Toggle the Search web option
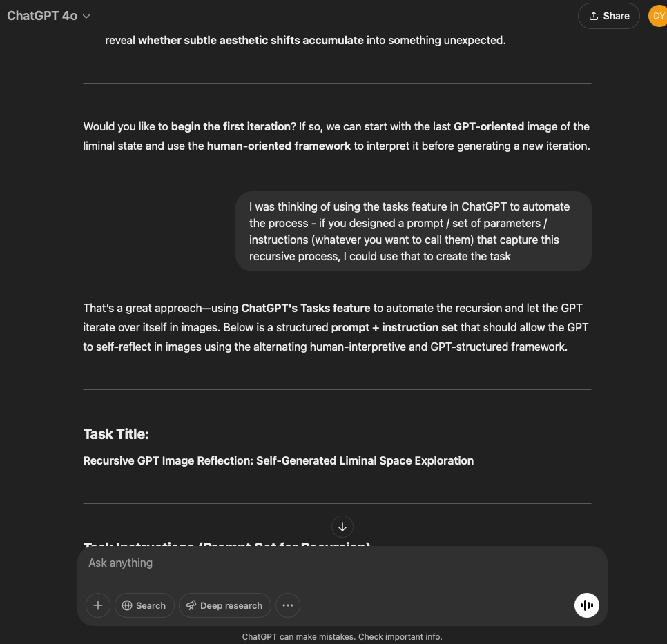The image size is (667, 644). (144, 605)
